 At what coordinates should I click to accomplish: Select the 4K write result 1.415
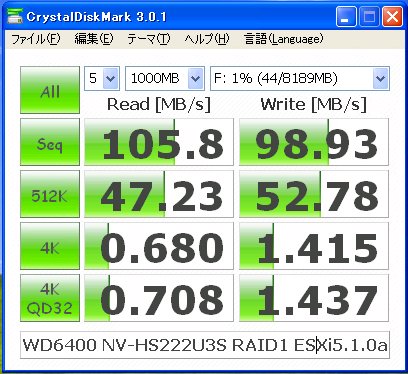(x=314, y=246)
